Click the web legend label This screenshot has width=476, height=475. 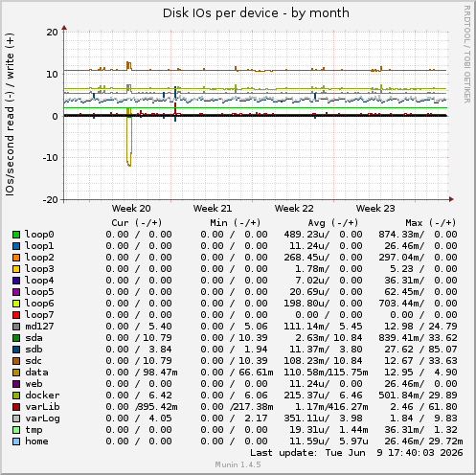coord(34,384)
